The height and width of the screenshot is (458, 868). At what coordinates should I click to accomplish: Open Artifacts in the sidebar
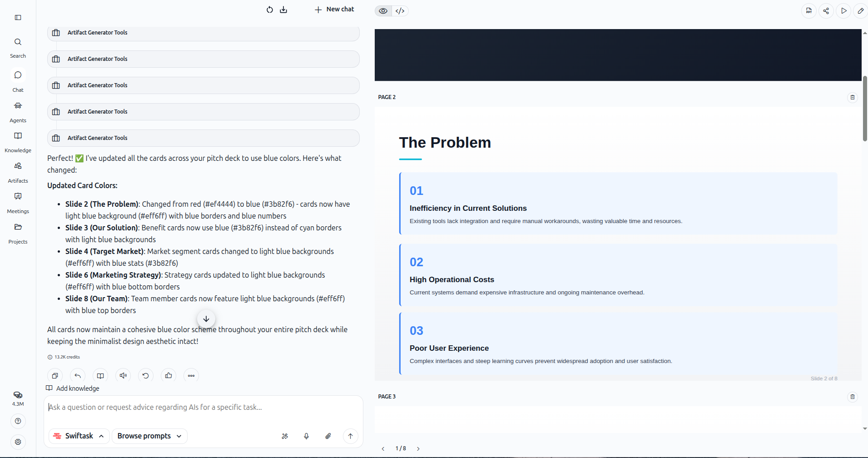[18, 173]
